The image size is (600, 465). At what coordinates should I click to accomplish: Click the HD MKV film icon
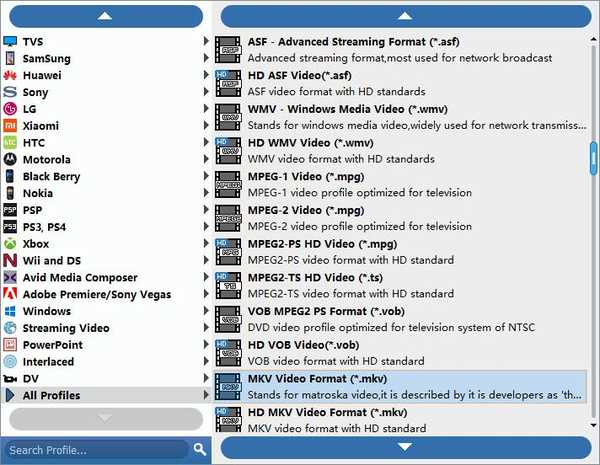pyautogui.click(x=228, y=419)
